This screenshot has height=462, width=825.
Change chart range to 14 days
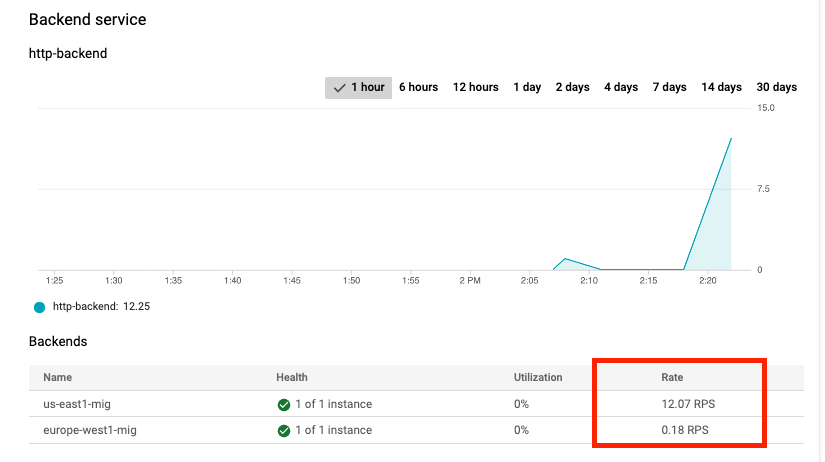(721, 87)
